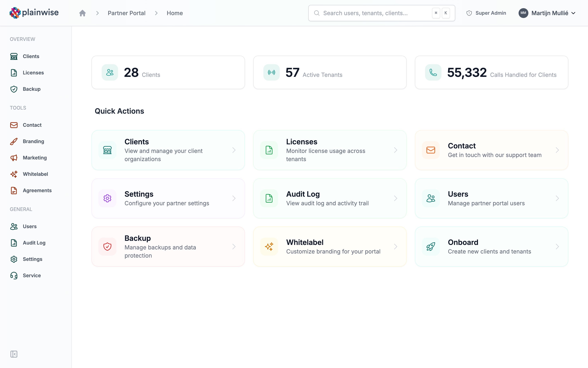Click the Backup quick action shield icon
Image resolution: width=588 pixels, height=368 pixels.
click(x=107, y=247)
